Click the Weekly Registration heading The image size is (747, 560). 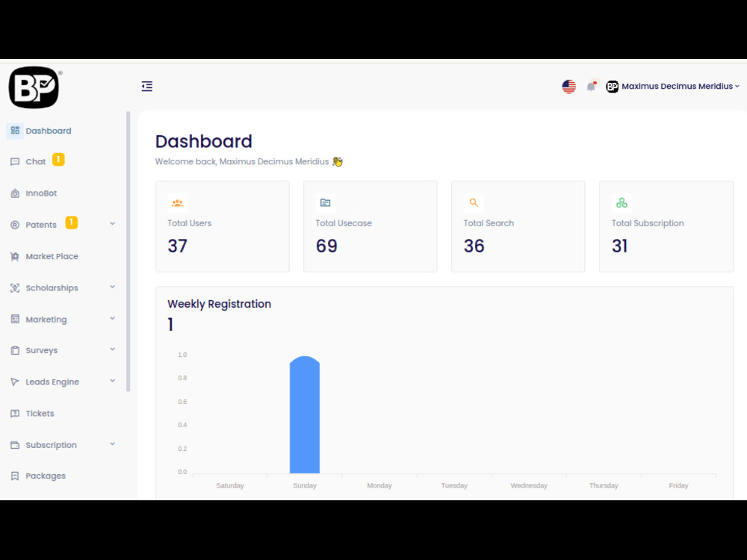coord(219,304)
